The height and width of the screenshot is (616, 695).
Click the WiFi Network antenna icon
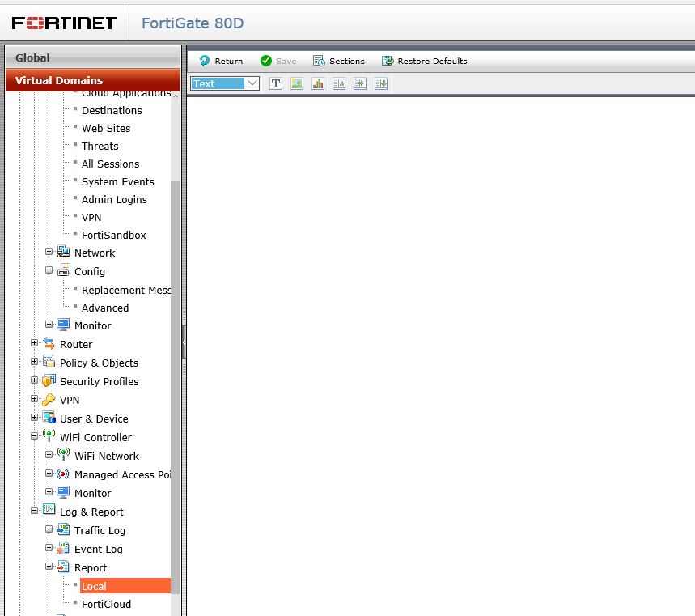63,454
